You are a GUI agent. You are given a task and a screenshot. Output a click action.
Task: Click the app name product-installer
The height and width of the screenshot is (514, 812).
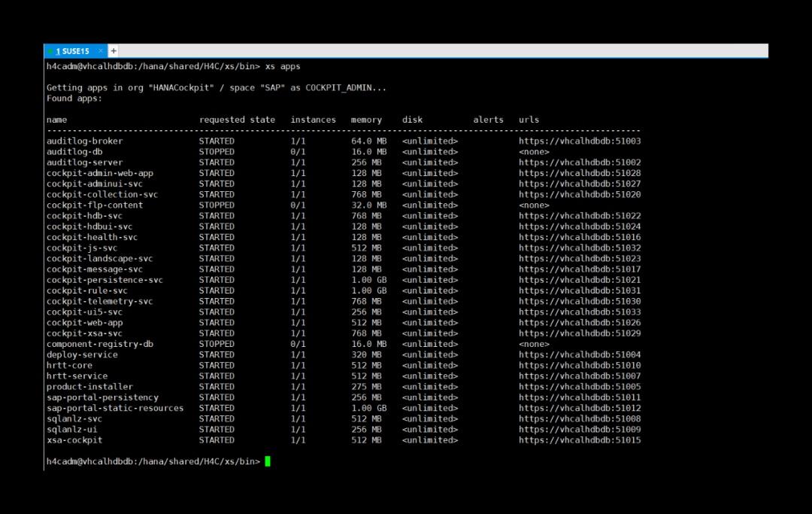89,387
